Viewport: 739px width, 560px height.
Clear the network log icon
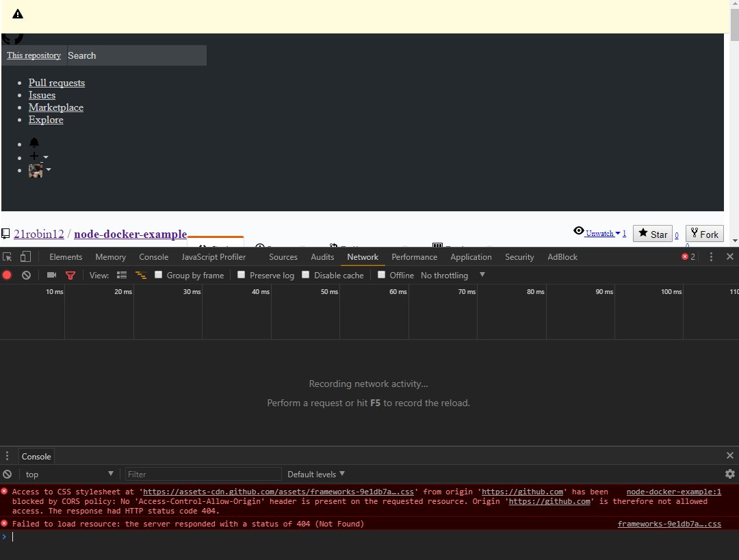click(x=27, y=275)
